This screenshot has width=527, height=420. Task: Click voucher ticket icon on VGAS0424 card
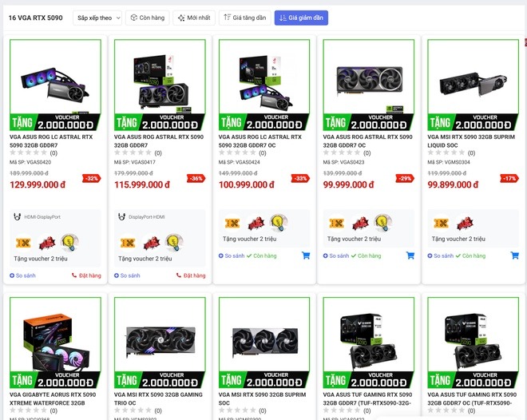pos(232,223)
